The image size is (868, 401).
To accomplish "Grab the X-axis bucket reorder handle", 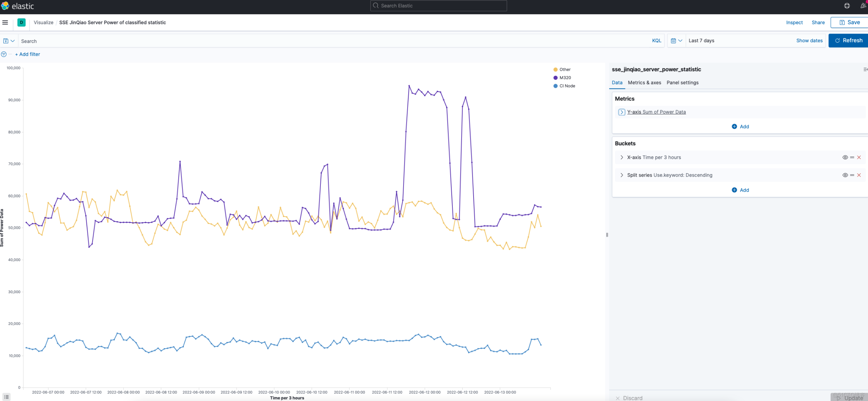I will [x=852, y=157].
